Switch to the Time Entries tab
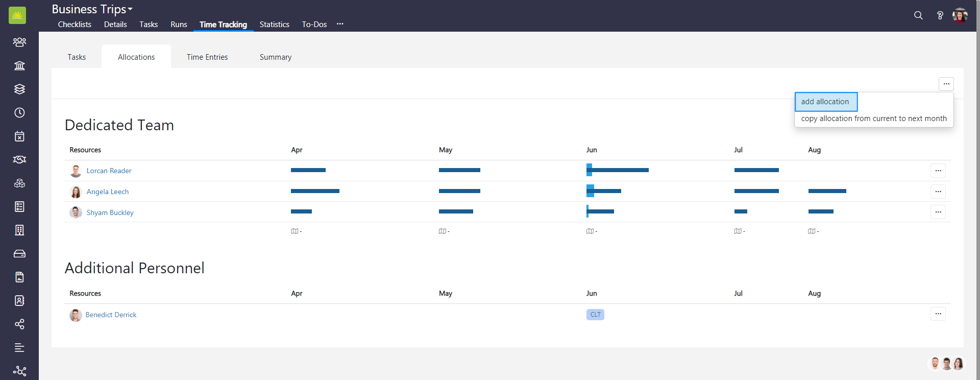 [x=207, y=57]
